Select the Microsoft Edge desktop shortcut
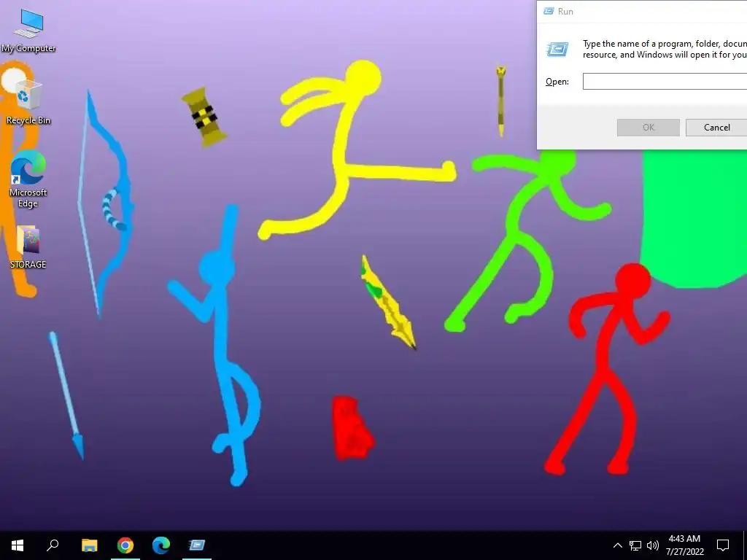 click(28, 179)
